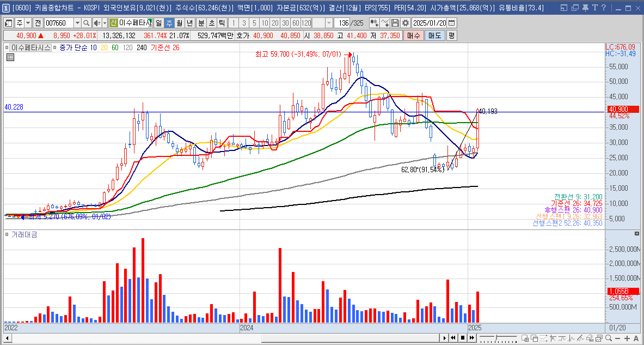Select the 120 interval button
The image size is (644, 345).
coord(306,23)
